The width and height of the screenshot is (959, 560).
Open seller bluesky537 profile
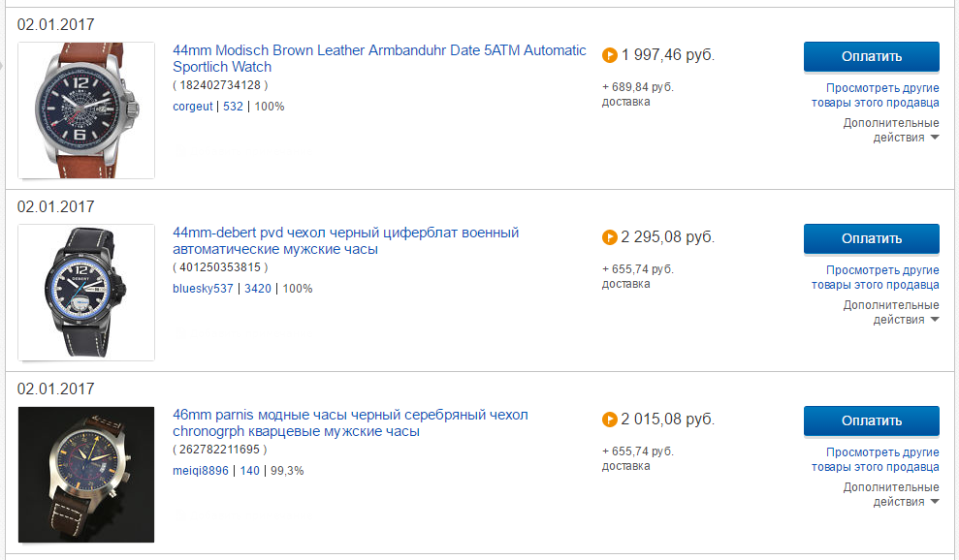coord(203,289)
